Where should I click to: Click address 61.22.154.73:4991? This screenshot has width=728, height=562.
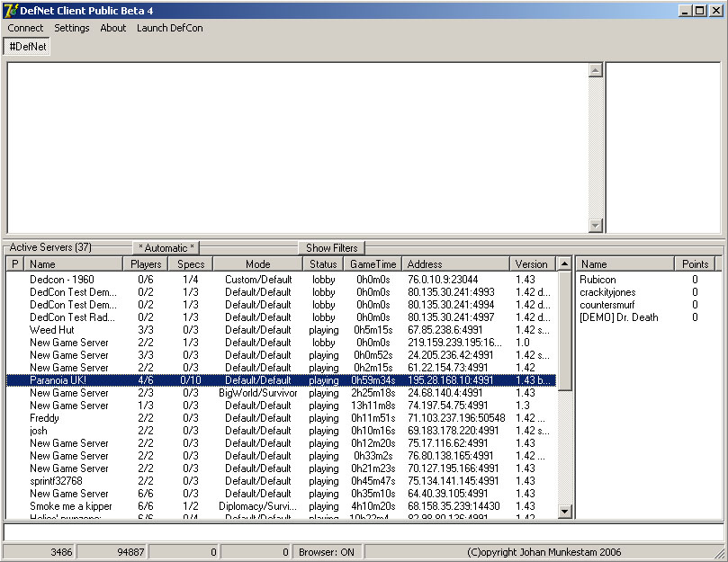(447, 368)
